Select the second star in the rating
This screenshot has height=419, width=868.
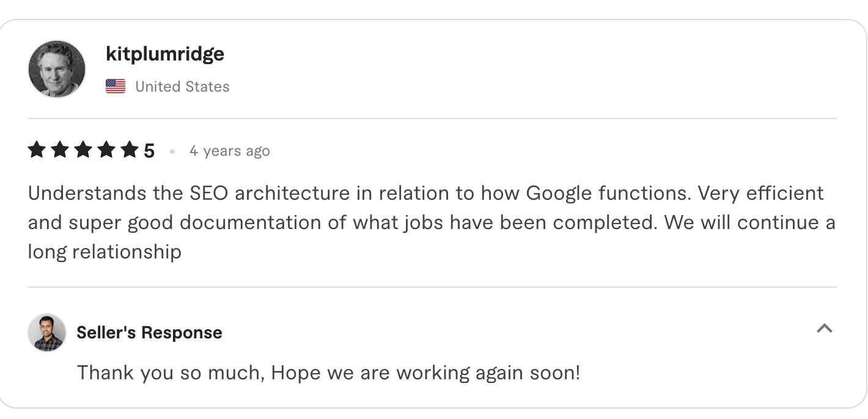tap(60, 149)
